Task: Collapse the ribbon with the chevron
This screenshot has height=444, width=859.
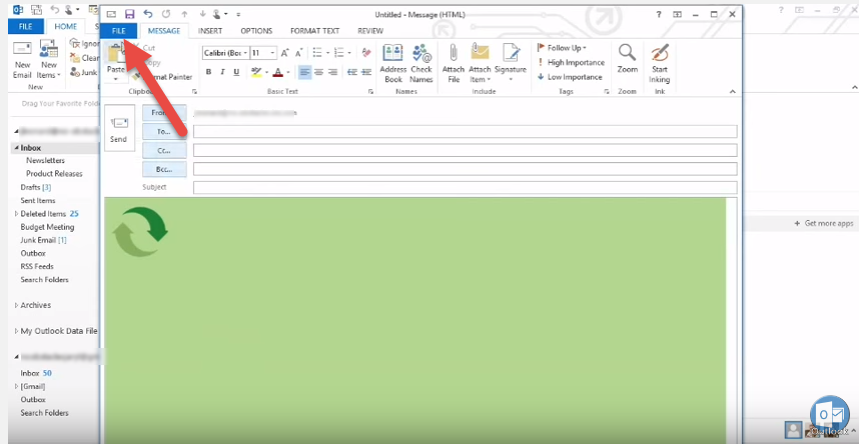Action: [733, 92]
